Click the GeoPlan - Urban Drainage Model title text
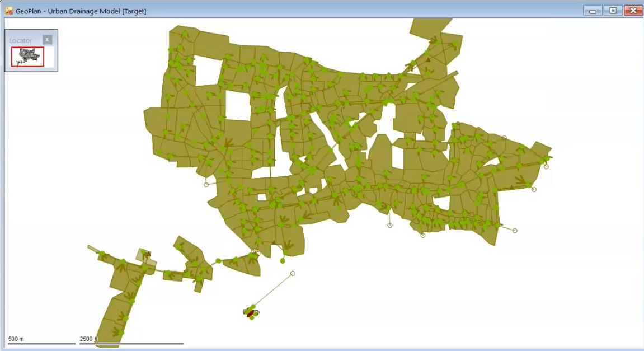The height and width of the screenshot is (351, 644). tap(81, 11)
